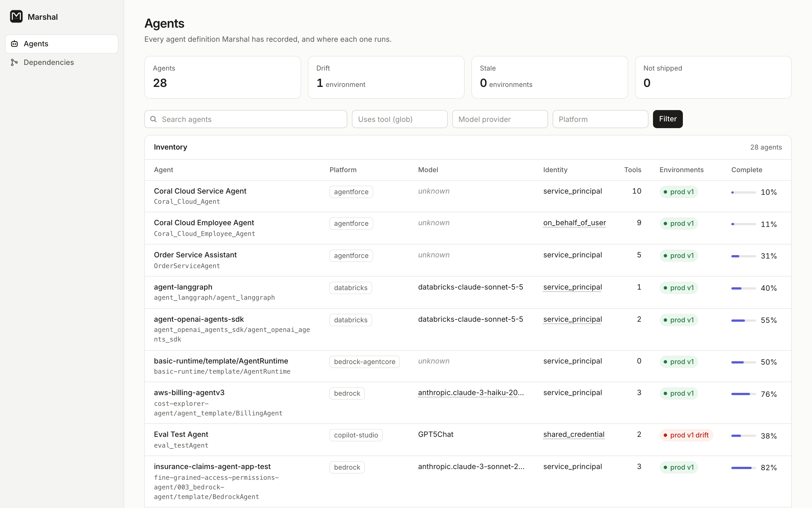Click the 10% completion bar for Coral Cloud Service Agent
Screen dimensions: 812x508
point(743,192)
